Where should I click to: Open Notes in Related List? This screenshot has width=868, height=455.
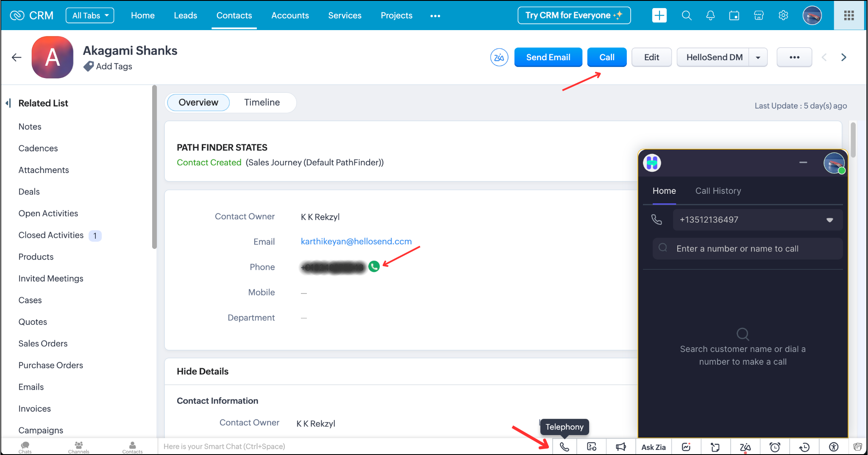(x=30, y=126)
